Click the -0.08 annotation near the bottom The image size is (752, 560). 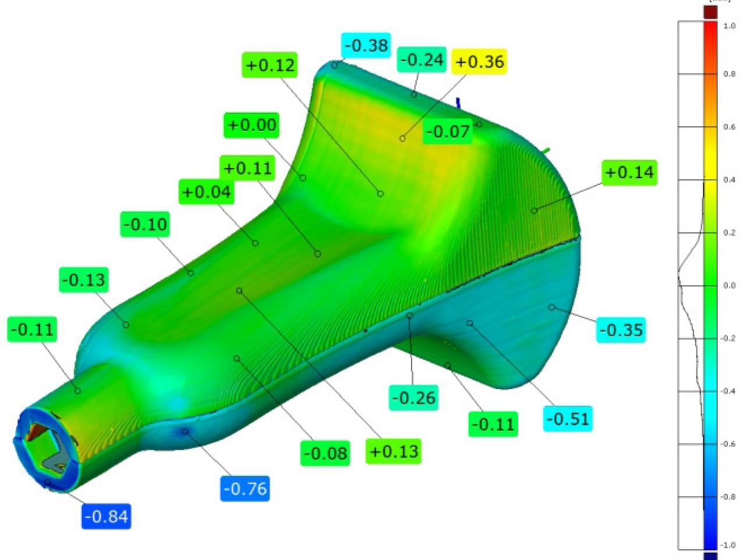point(324,452)
